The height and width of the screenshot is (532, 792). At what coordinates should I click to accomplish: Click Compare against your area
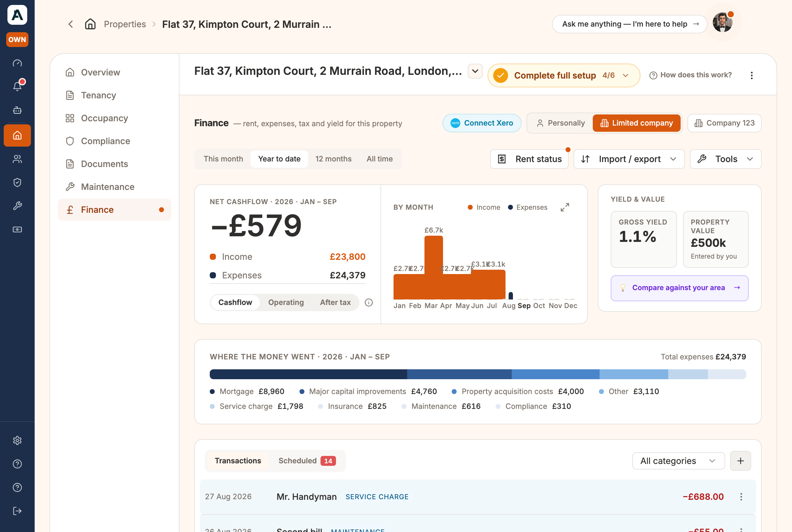pos(680,288)
